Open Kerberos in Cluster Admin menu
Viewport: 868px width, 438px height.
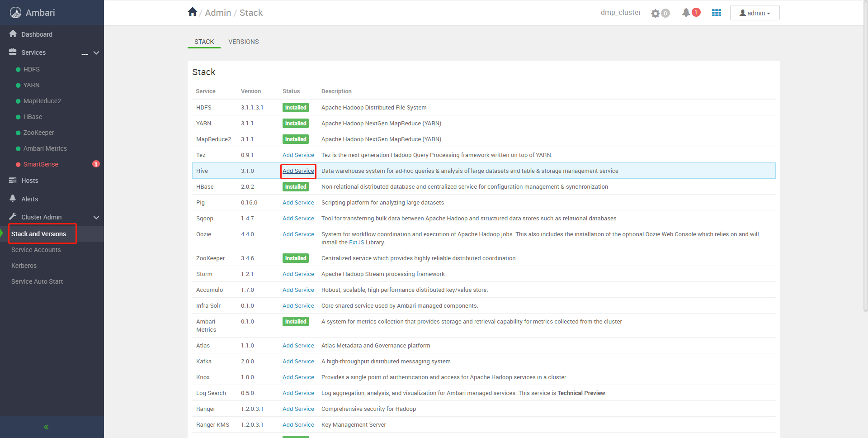tap(24, 266)
